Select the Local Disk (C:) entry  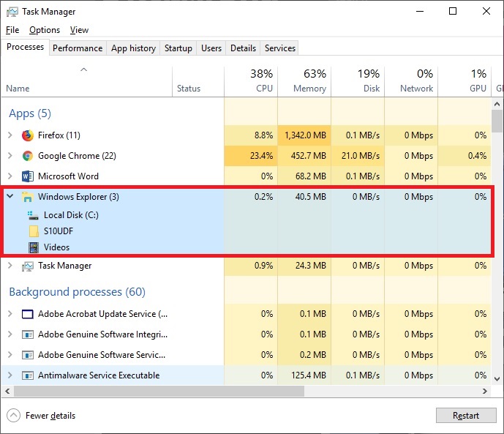(71, 215)
